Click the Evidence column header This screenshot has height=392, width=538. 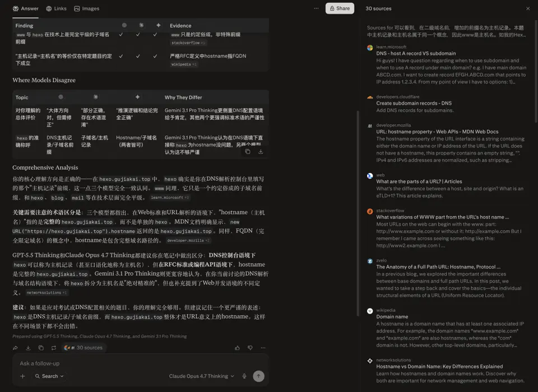click(180, 26)
